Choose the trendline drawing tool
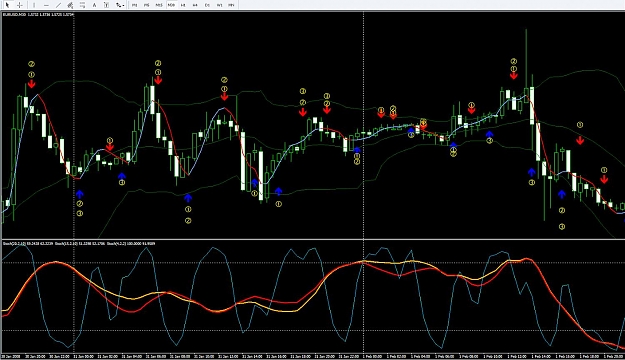 pos(58,5)
